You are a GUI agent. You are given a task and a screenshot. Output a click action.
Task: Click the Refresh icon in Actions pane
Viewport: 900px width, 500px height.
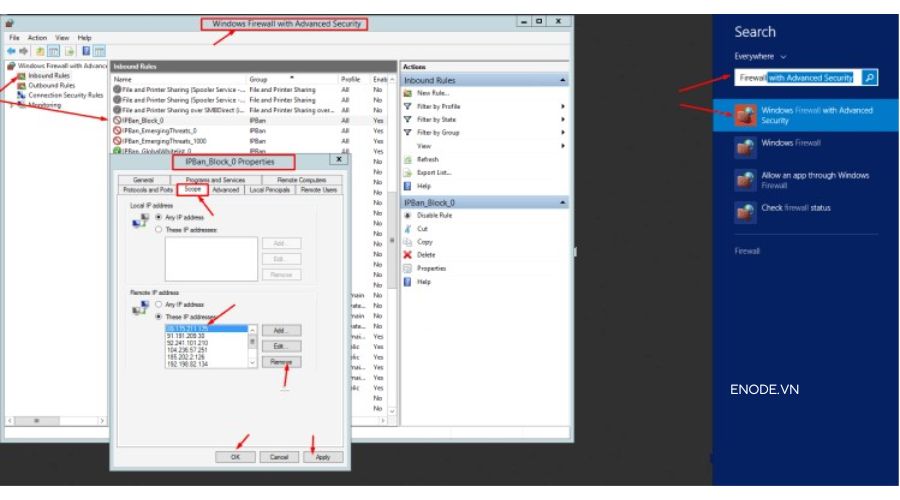coord(408,160)
